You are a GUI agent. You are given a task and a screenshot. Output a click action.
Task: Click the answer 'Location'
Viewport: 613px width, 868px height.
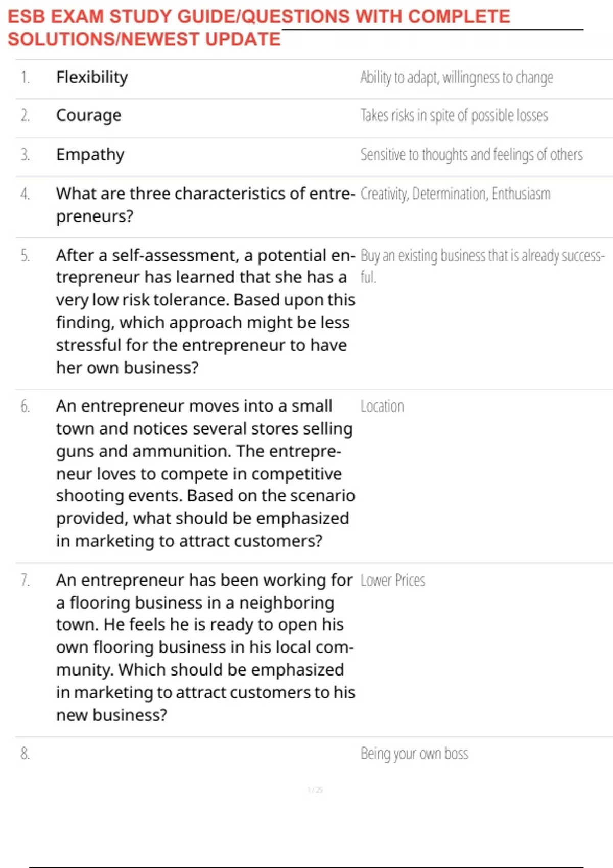pyautogui.click(x=382, y=406)
